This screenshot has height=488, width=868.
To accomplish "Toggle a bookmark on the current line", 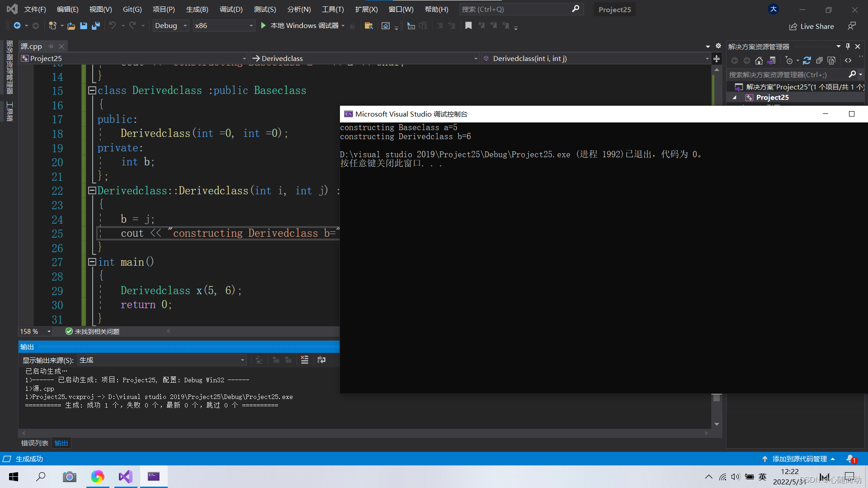I will [468, 26].
